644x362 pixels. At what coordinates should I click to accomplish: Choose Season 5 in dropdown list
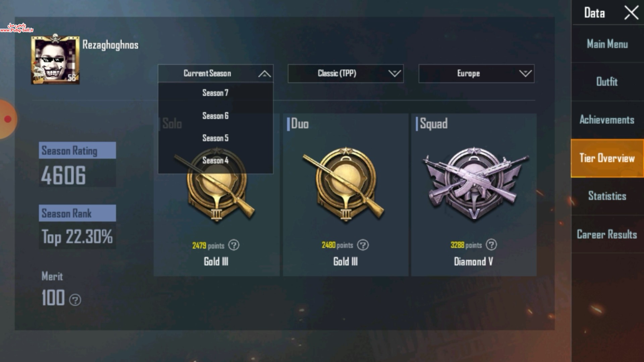point(215,138)
